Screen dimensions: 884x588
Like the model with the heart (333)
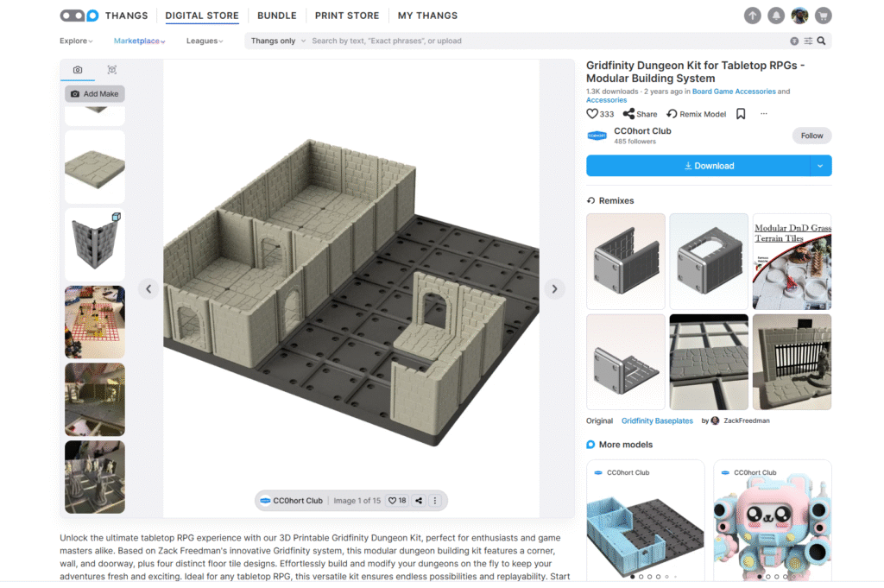coord(592,114)
